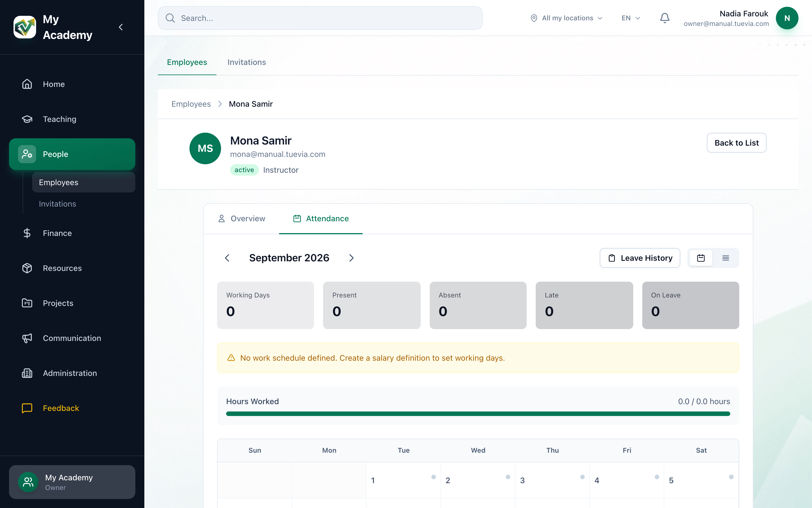812x508 pixels.
Task: Click the Present count card
Action: (x=372, y=305)
